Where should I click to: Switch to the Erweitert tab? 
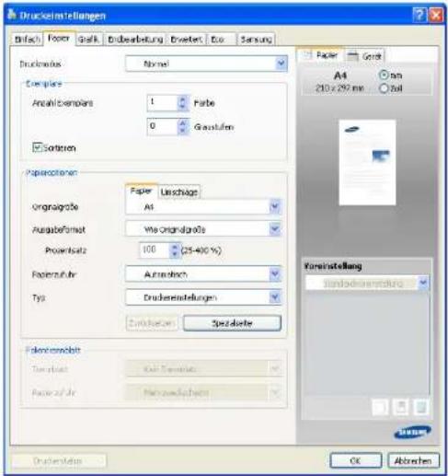click(186, 40)
